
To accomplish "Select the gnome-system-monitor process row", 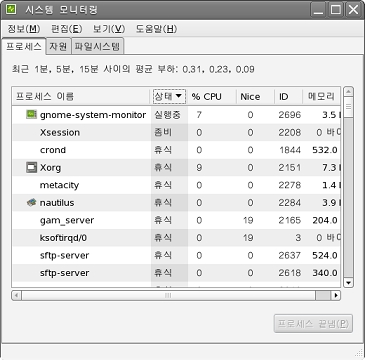I will tap(176, 115).
